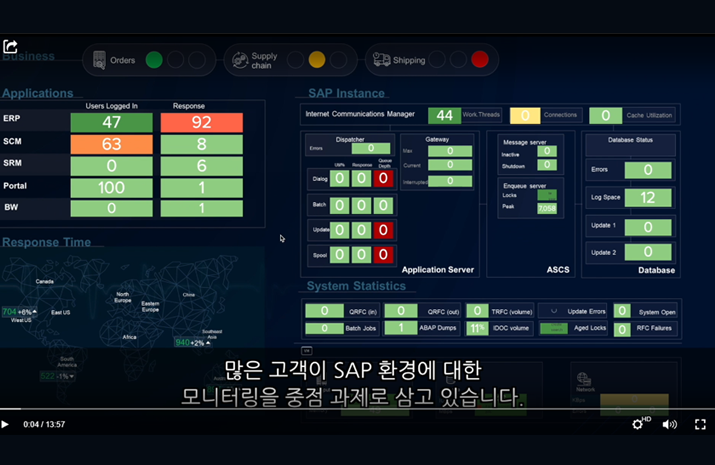Select SCM response value 8

click(x=202, y=144)
